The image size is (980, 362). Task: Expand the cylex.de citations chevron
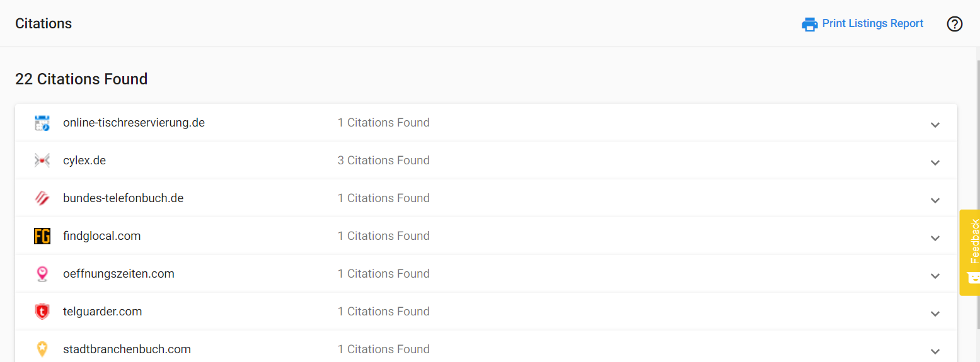(935, 162)
